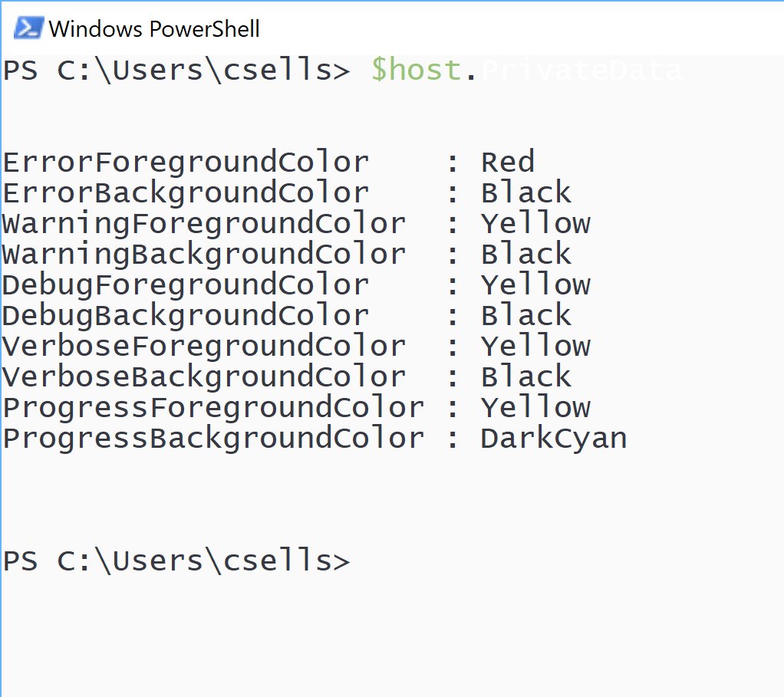Click the PowerShell icon in title bar

click(28, 28)
